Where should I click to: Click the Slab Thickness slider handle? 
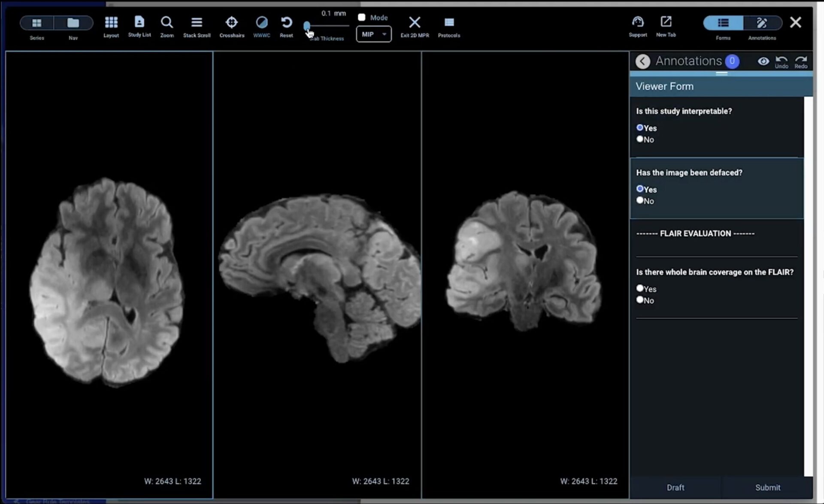click(307, 26)
